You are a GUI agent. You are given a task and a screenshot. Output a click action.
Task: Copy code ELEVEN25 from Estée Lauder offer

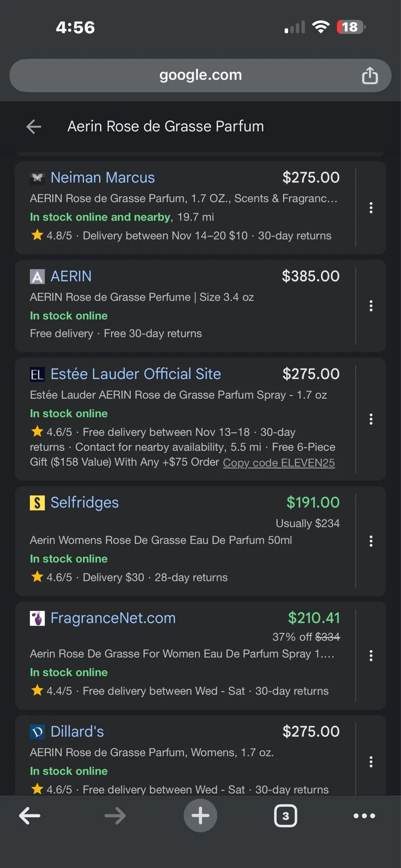pos(279,463)
